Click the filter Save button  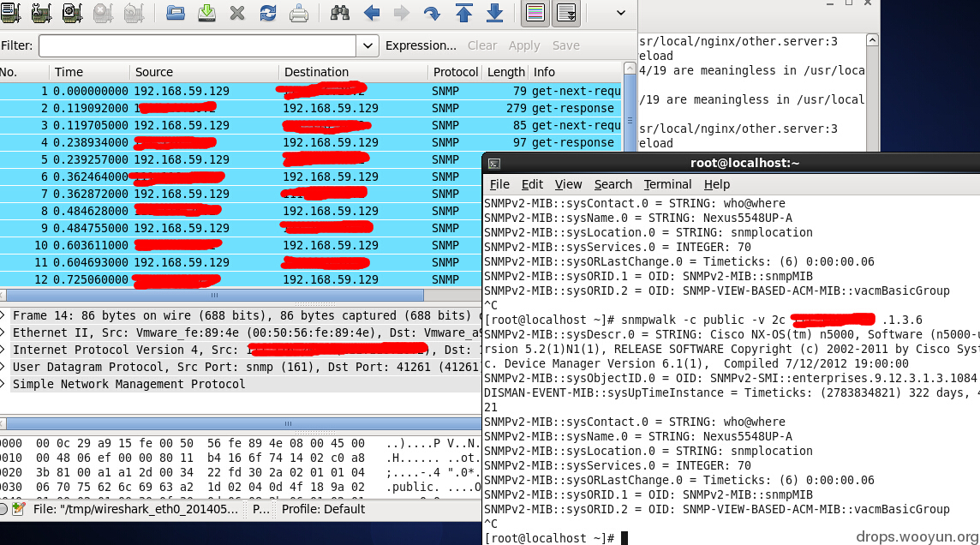565,45
